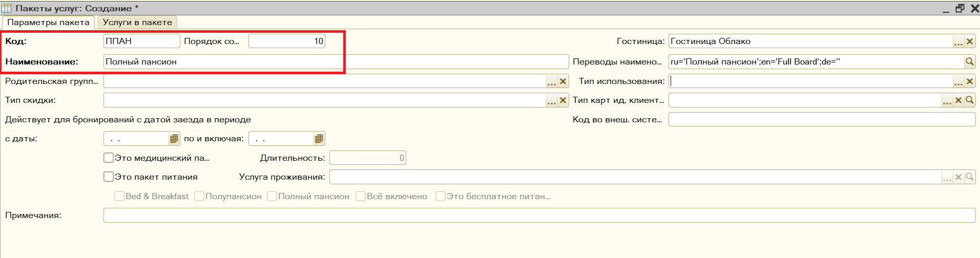Screen dimensions: 980x258
Task: Tick the Bed & Breakfast checkbox
Action: coord(119,196)
